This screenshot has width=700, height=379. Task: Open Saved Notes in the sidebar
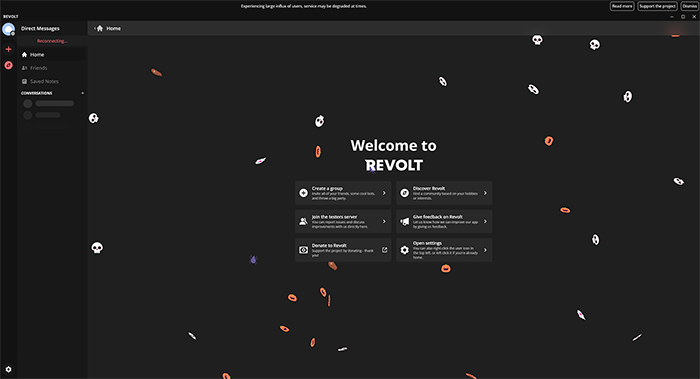tap(53, 81)
